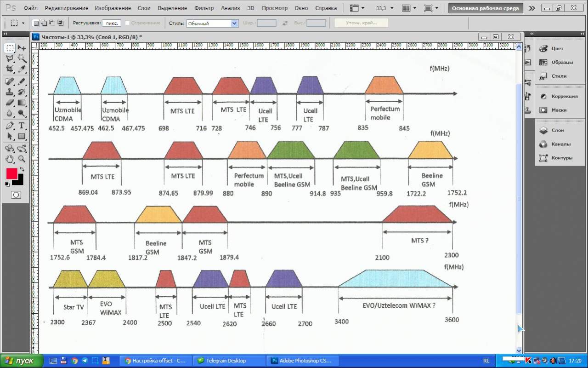Select the Magic Wand tool
The width and height of the screenshot is (588, 368).
pos(22,58)
